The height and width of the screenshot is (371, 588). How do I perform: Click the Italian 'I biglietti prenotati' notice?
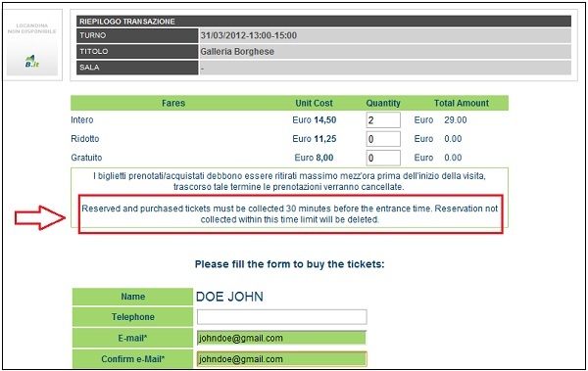[289, 181]
